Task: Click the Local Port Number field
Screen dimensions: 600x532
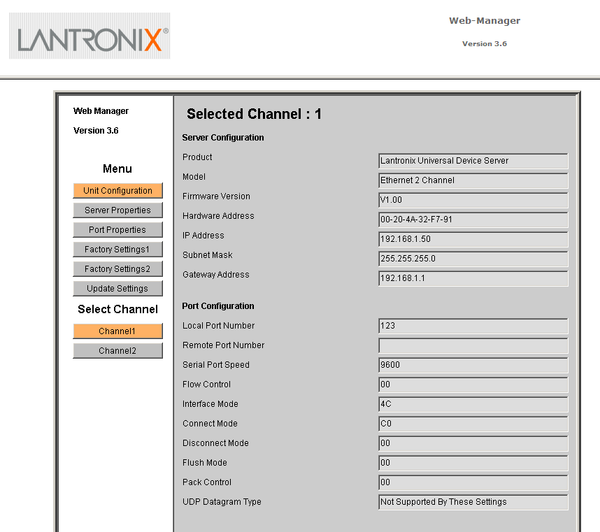Action: pos(473,326)
